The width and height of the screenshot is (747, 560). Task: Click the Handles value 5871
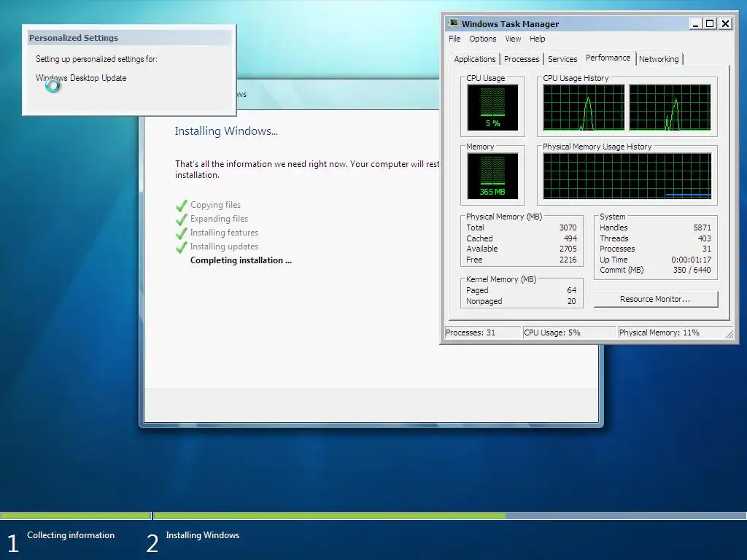[703, 227]
